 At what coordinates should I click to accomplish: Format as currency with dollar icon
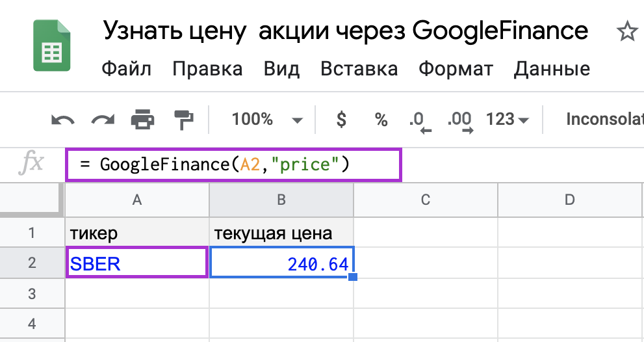[x=341, y=120]
